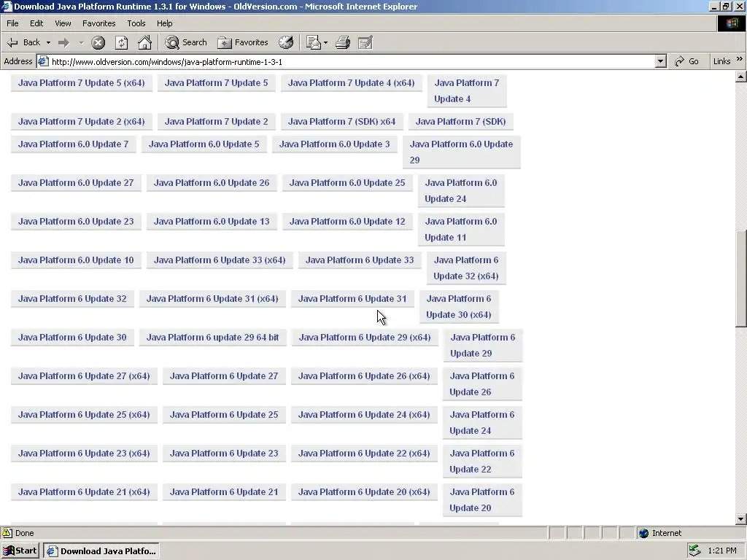747x560 pixels.
Task: Open the Tools menu
Action: coord(136,23)
